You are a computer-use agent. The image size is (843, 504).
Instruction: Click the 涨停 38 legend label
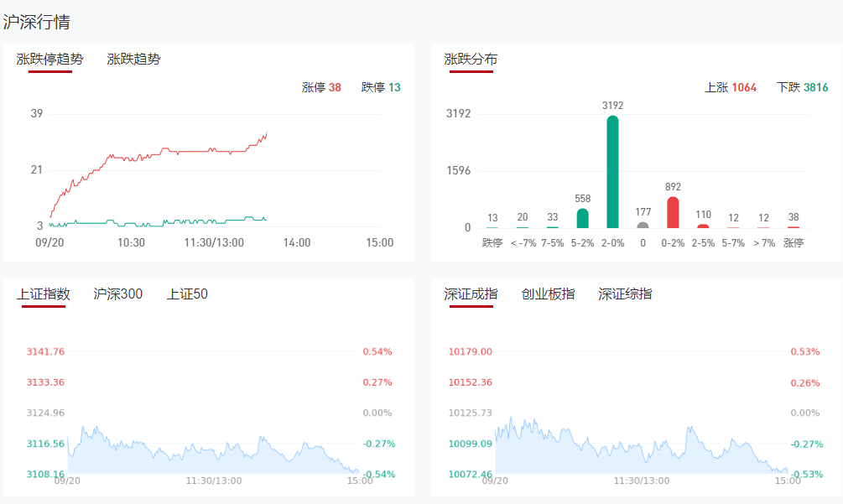point(321,87)
